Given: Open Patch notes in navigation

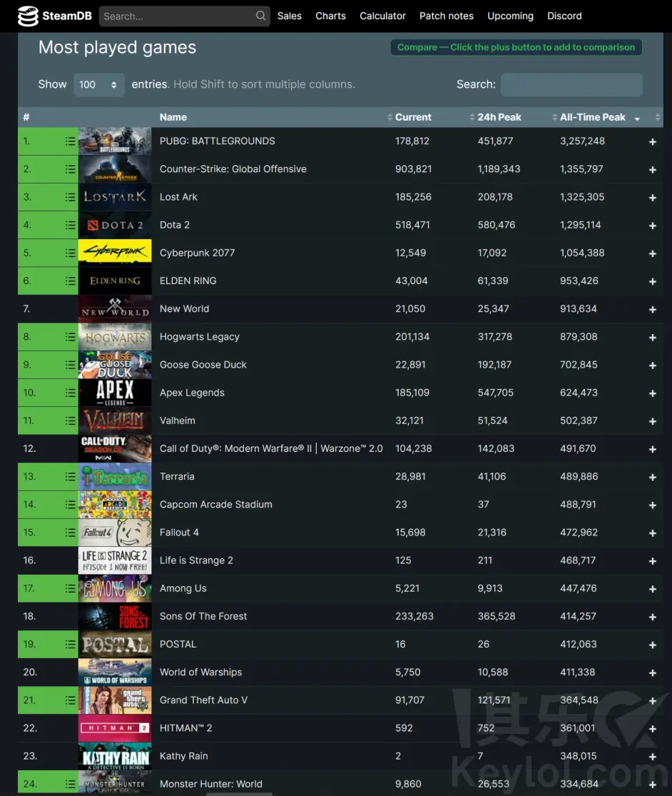Looking at the screenshot, I should pyautogui.click(x=447, y=16).
